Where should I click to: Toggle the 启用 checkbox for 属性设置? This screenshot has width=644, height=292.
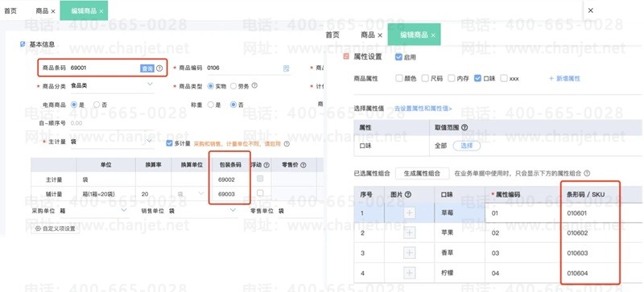tap(398, 57)
